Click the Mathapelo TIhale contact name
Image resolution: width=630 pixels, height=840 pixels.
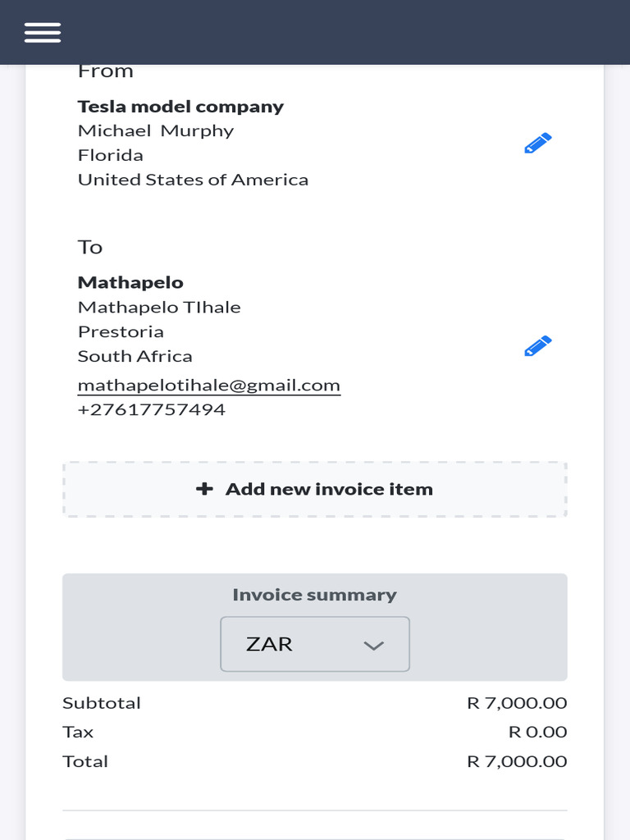[159, 307]
